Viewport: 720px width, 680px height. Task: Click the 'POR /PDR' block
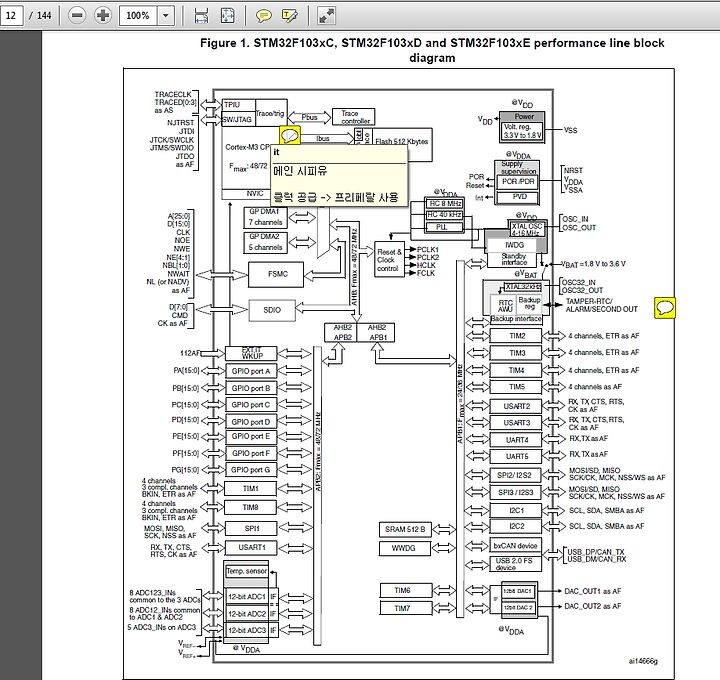click(518, 181)
